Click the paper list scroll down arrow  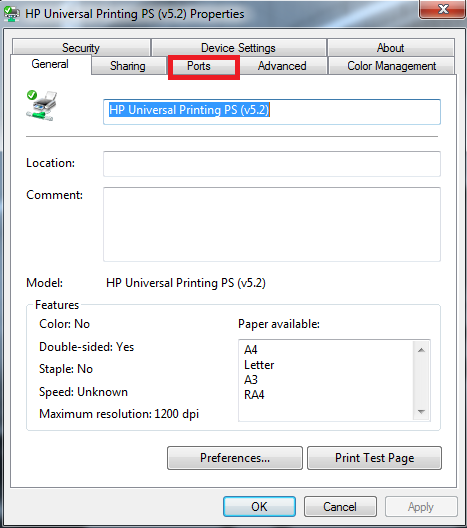point(421,411)
